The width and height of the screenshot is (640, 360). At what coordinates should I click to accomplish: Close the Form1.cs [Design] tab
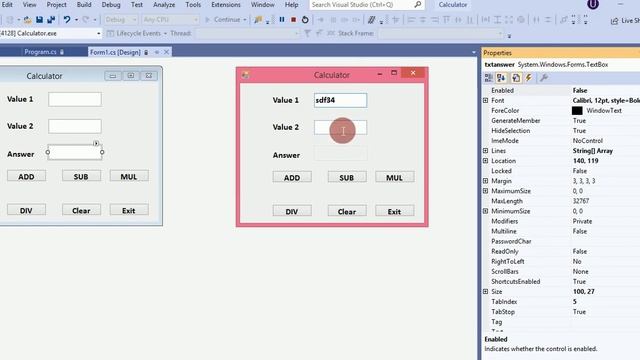point(167,52)
